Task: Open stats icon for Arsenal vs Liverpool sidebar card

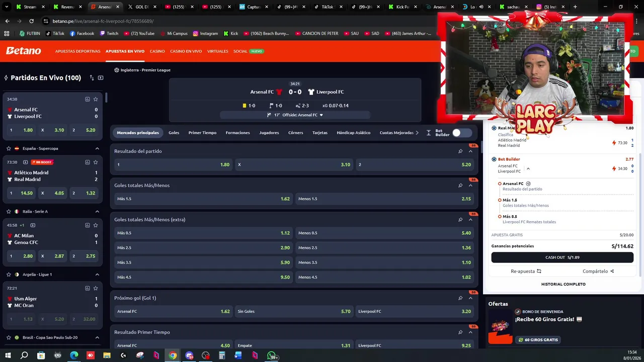Action: pyautogui.click(x=87, y=99)
